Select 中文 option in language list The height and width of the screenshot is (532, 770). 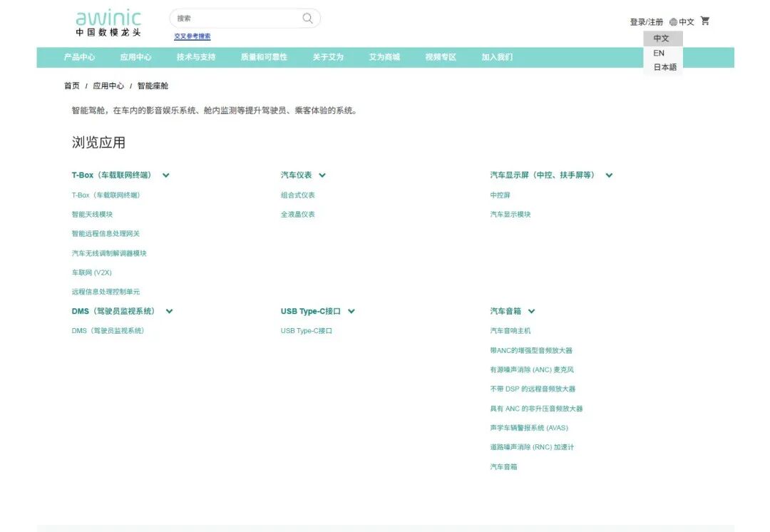[x=663, y=39]
